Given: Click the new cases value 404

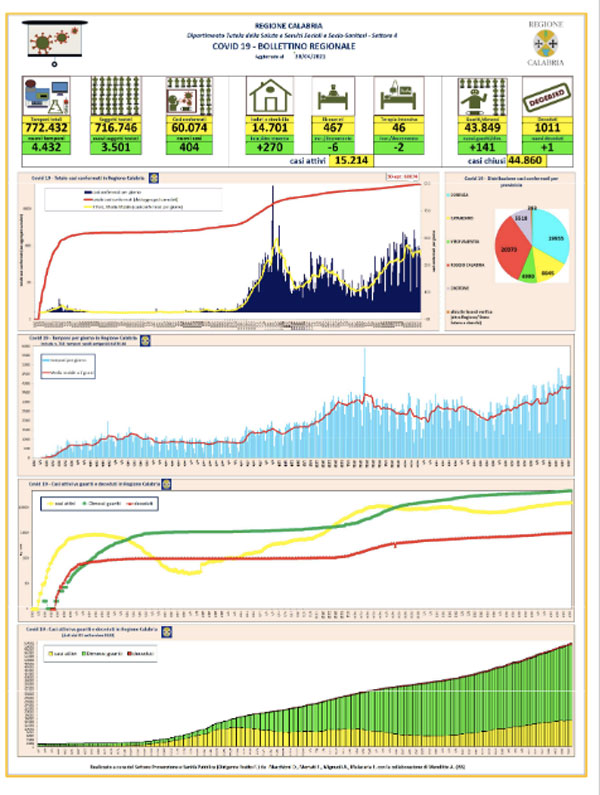Looking at the screenshot, I should pos(189,148).
